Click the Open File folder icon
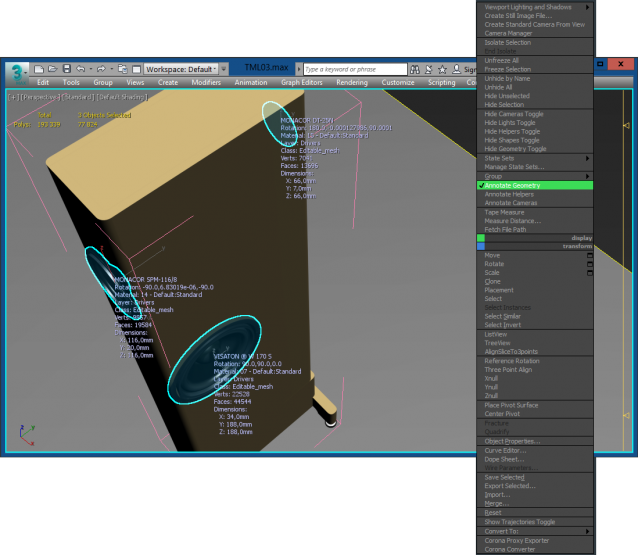 tap(52, 69)
